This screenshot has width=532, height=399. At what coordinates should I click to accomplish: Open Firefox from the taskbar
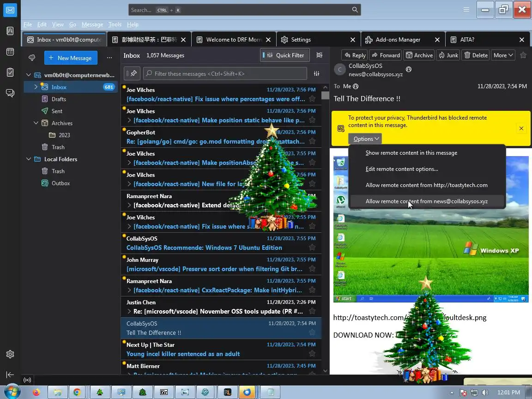click(36, 392)
